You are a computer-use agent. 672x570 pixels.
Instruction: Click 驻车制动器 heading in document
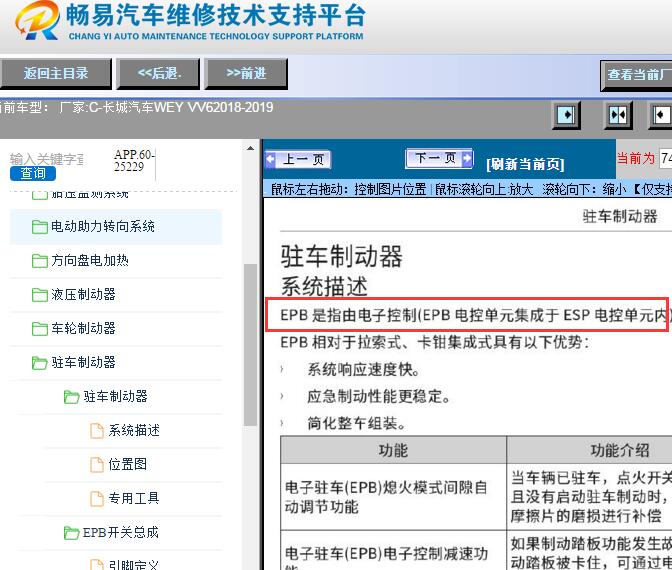342,256
